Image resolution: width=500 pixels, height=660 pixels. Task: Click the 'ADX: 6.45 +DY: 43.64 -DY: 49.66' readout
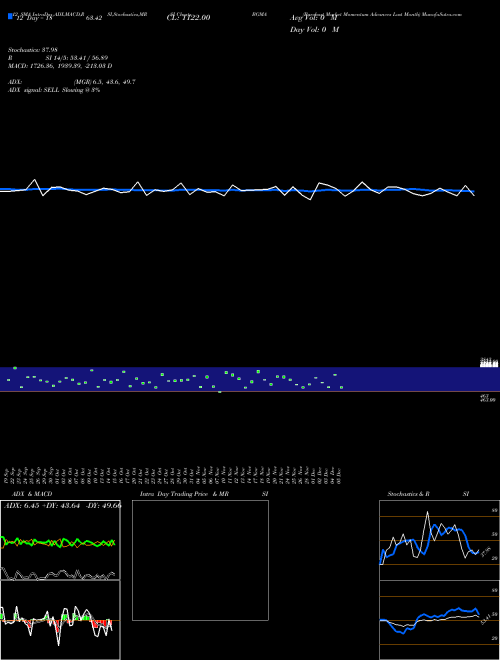tap(62, 505)
